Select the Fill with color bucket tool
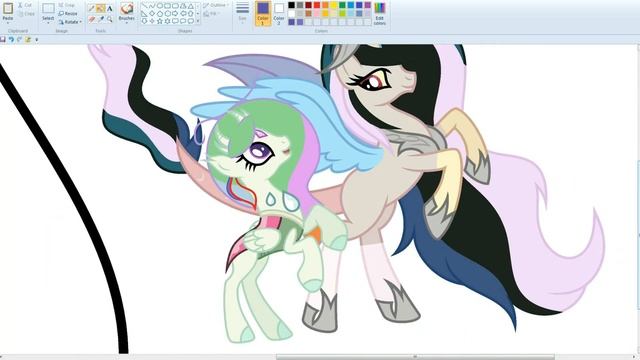This screenshot has width=640, height=360. point(100,8)
